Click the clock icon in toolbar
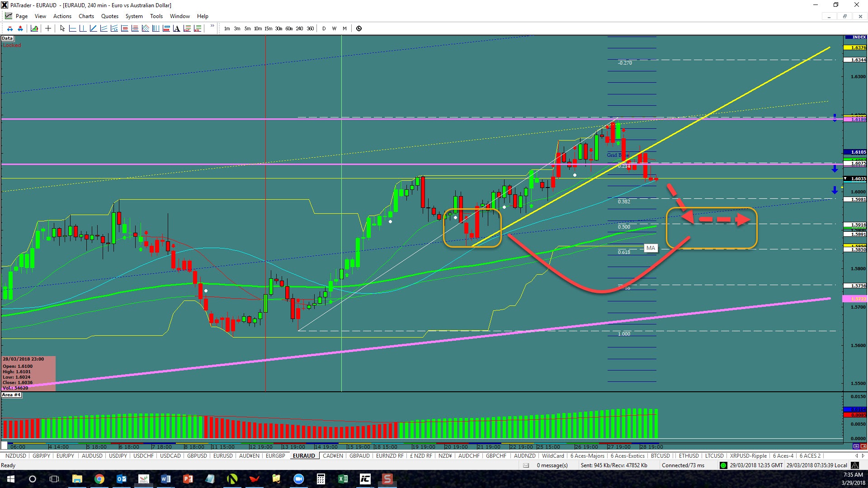868x488 pixels. (359, 28)
